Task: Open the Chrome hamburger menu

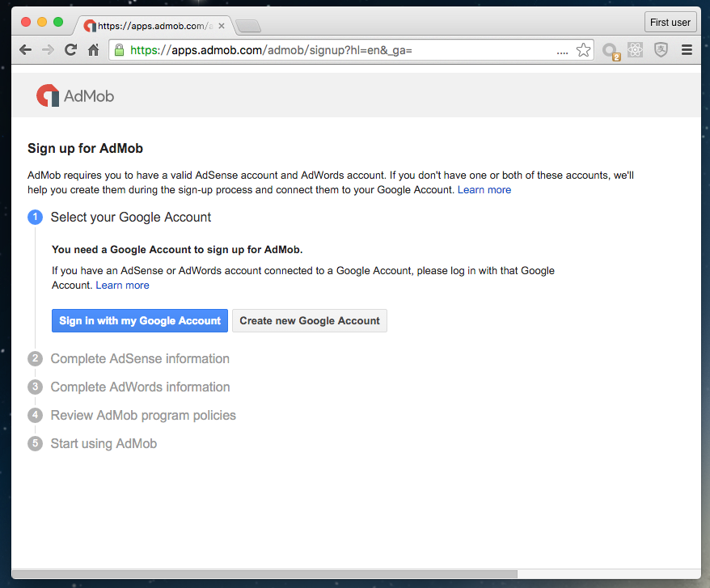Action: point(687,50)
